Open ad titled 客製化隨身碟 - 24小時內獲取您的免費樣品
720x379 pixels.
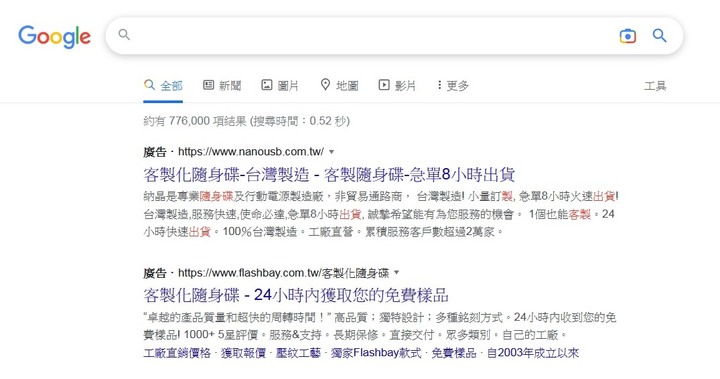296,295
